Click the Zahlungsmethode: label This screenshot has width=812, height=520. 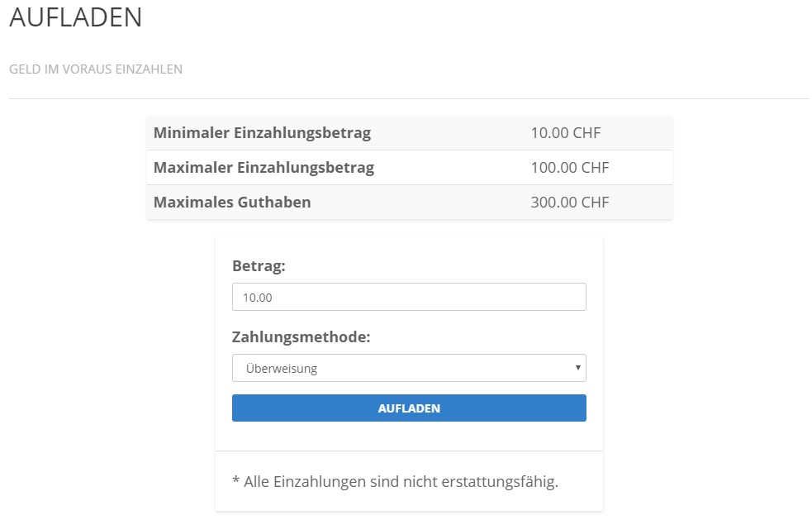click(301, 337)
